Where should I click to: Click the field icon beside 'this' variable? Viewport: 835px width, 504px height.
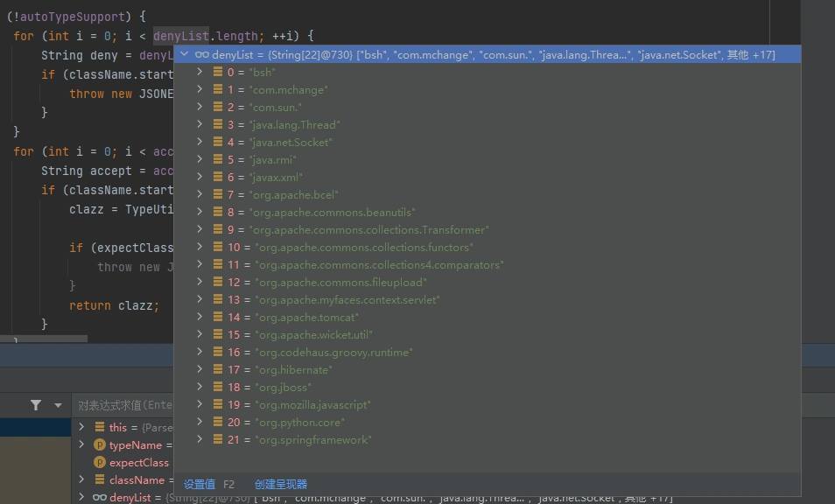pyautogui.click(x=99, y=427)
